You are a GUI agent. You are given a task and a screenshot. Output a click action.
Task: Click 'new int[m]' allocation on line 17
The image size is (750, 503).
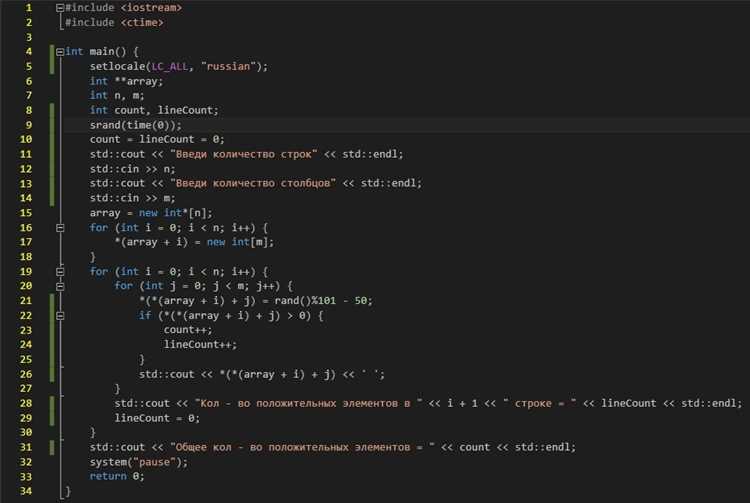point(240,242)
